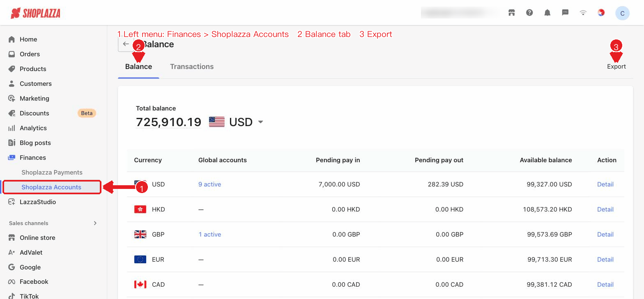Open Orders using its inbox icon

click(11, 54)
